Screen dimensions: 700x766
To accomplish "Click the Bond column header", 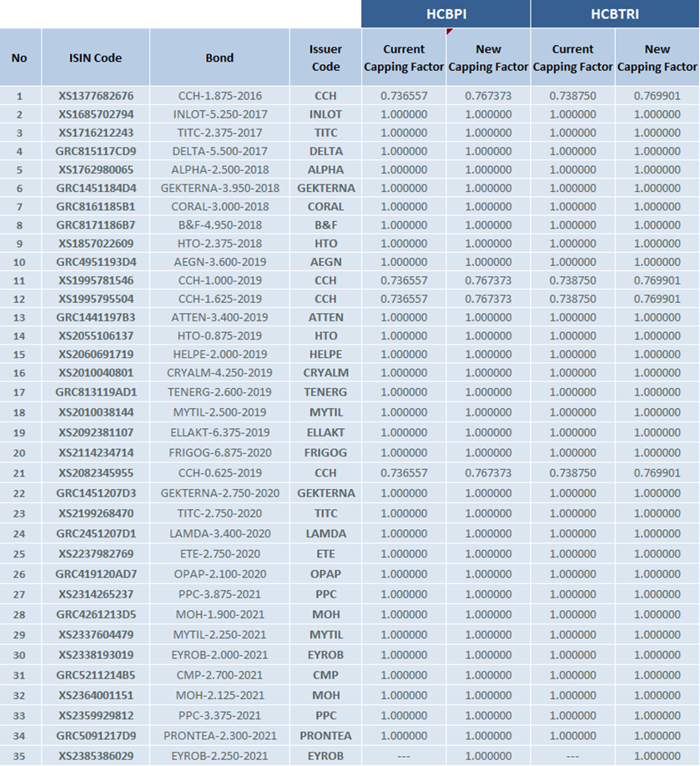I will [x=219, y=58].
